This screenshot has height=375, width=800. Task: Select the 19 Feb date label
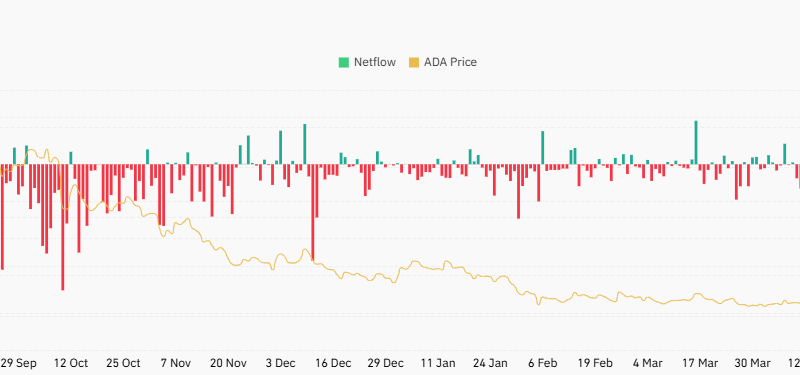[595, 363]
